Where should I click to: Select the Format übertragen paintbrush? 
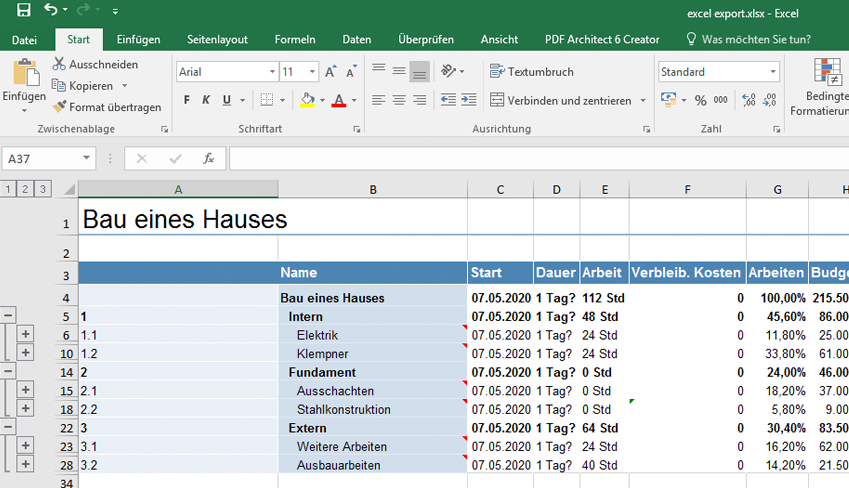[59, 107]
